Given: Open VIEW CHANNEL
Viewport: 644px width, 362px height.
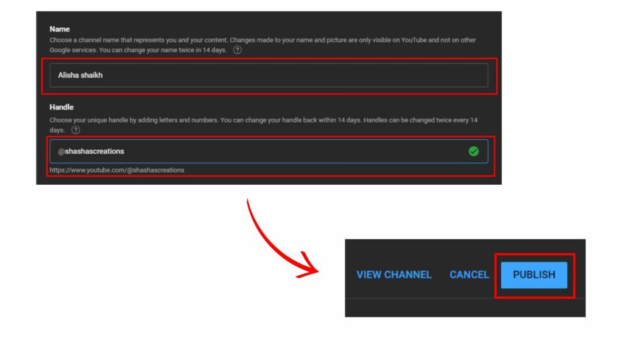Looking at the screenshot, I should tap(394, 275).
